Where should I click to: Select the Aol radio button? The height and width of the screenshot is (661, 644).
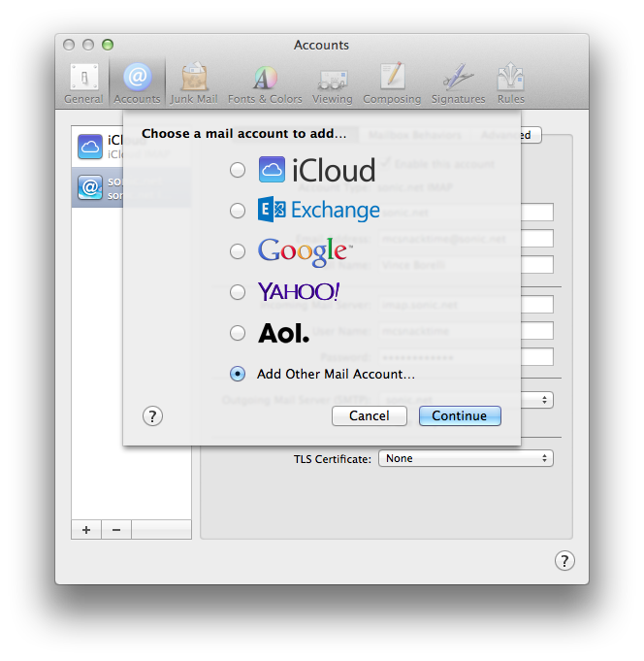(x=238, y=333)
